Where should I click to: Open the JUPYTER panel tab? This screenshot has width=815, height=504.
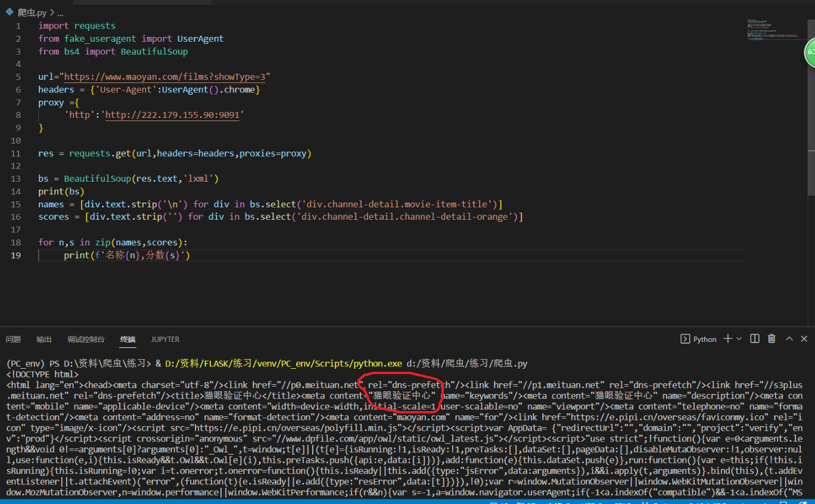click(x=165, y=339)
